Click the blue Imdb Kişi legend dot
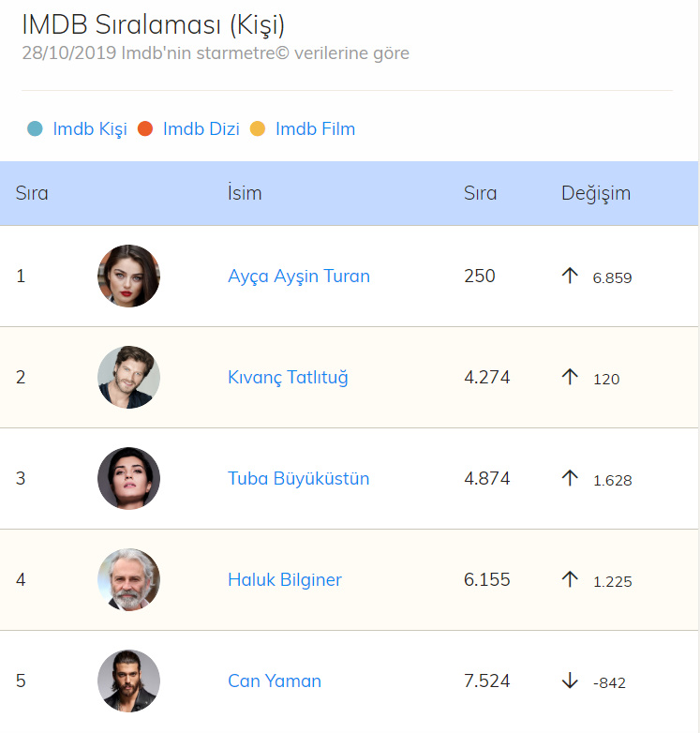Screen dimensions: 700x733 coord(36,129)
